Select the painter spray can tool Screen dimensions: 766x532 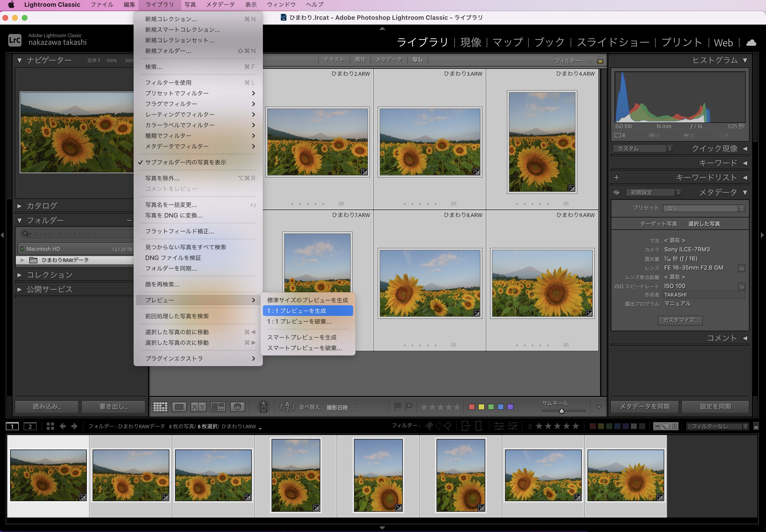(x=263, y=407)
